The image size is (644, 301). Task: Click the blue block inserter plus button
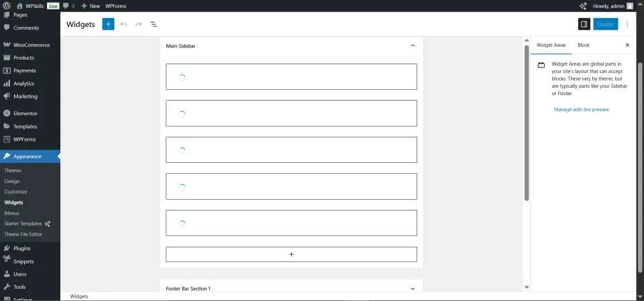[x=108, y=24]
